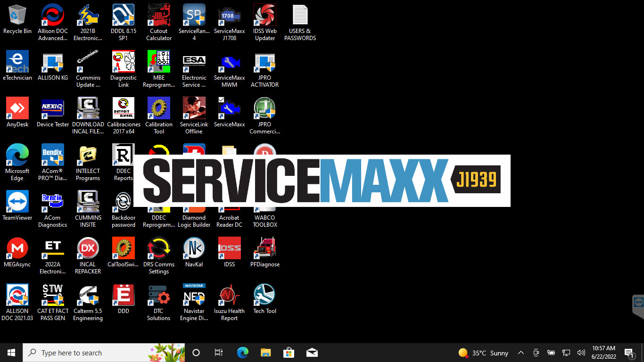The height and width of the screenshot is (362, 644).
Task: Open JPRO ACTIVATOR shortcut
Action: click(265, 69)
